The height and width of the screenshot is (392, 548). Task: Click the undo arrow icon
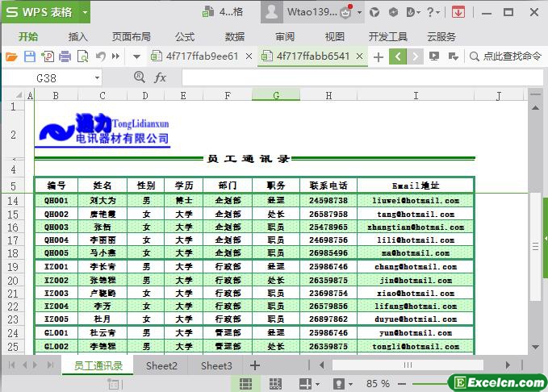click(101, 56)
